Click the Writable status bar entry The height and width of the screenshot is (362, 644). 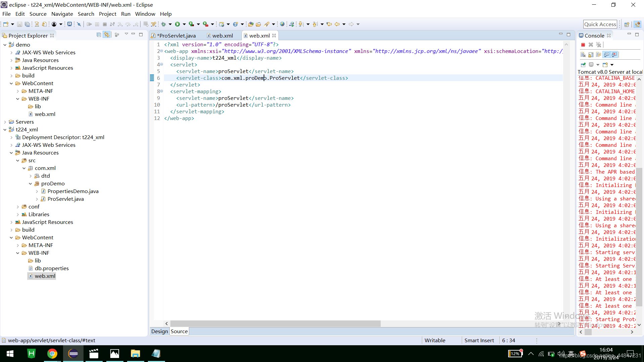[435, 340]
